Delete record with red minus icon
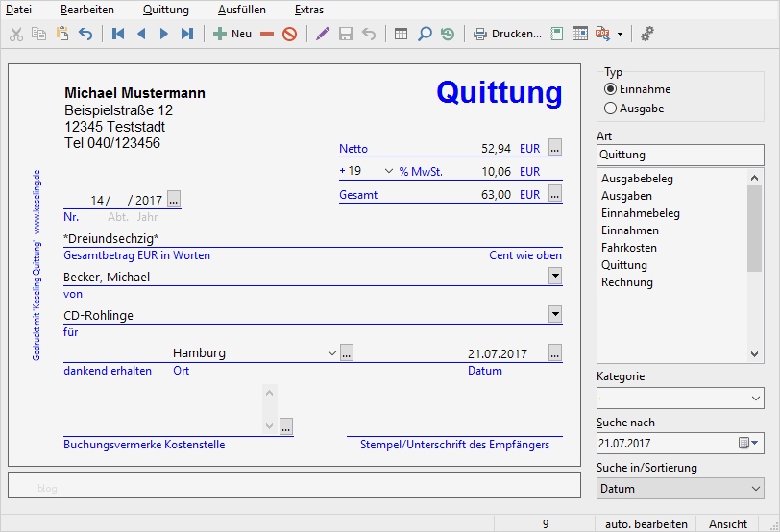 click(267, 34)
